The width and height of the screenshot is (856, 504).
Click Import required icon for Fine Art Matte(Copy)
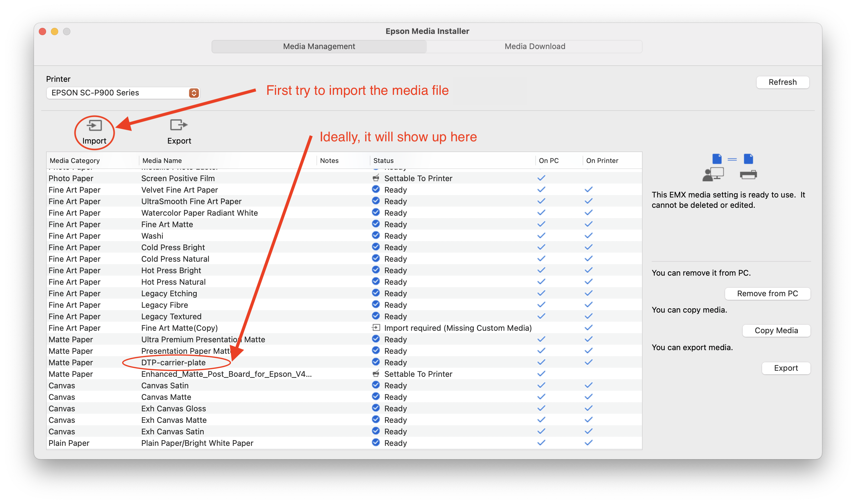tap(376, 327)
